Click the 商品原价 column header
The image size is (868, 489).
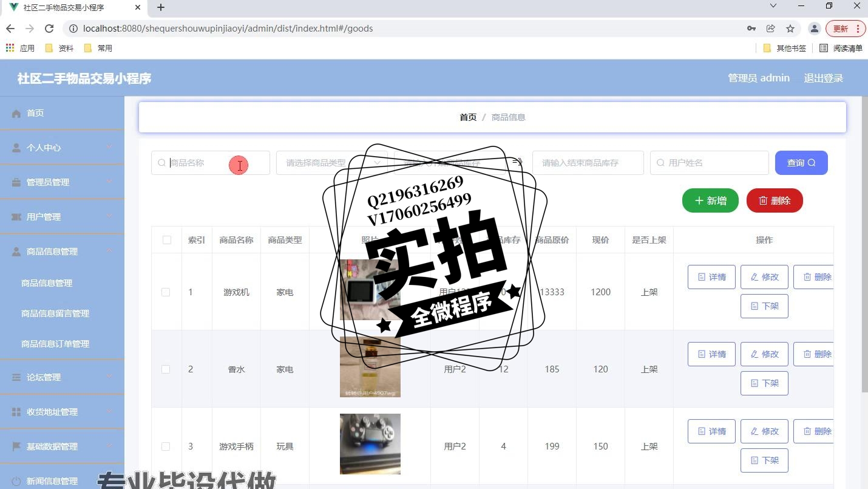point(552,240)
